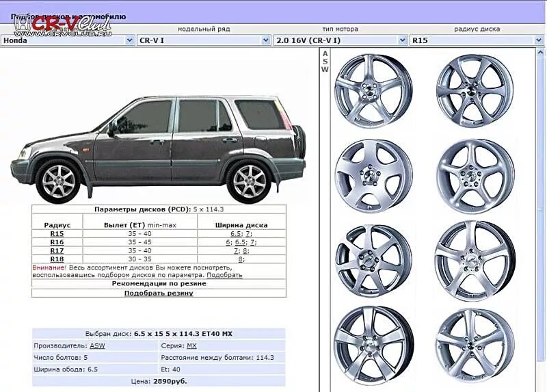The height and width of the screenshot is (392, 547).
Task: Open the MX series link
Action: click(x=191, y=345)
